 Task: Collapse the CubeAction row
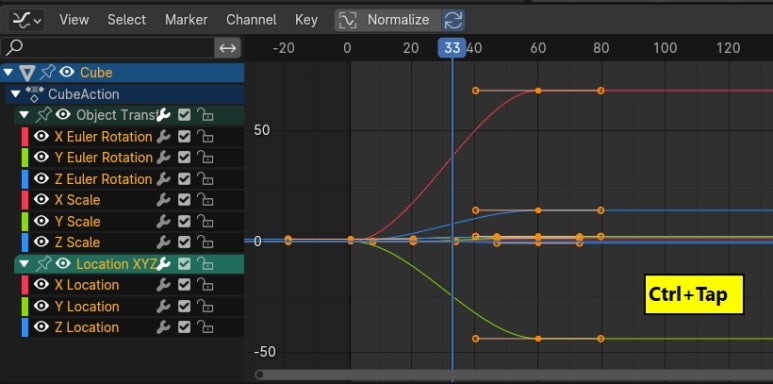tap(16, 93)
